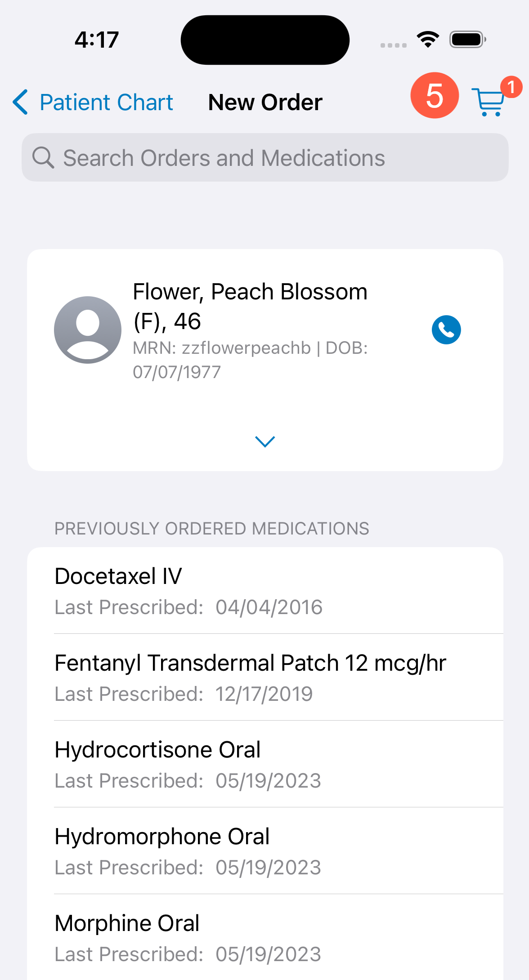Tap the large red number 5 badge
The height and width of the screenshot is (980, 529).
434,96
